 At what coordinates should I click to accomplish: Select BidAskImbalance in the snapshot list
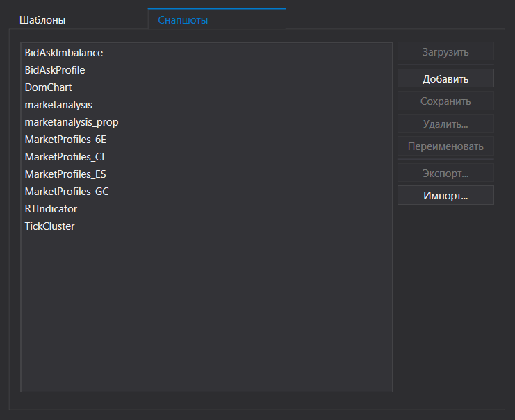[x=64, y=53]
